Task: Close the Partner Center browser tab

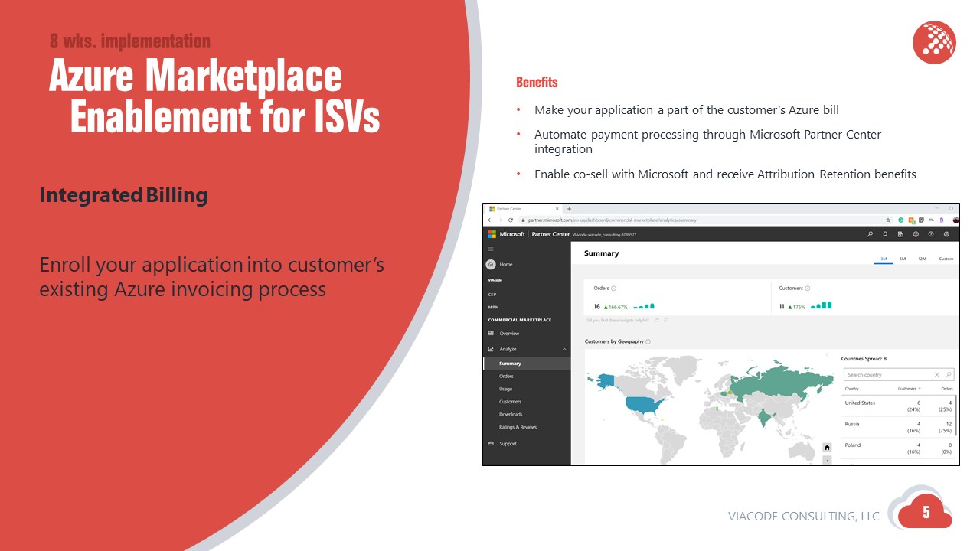Action: click(x=559, y=209)
